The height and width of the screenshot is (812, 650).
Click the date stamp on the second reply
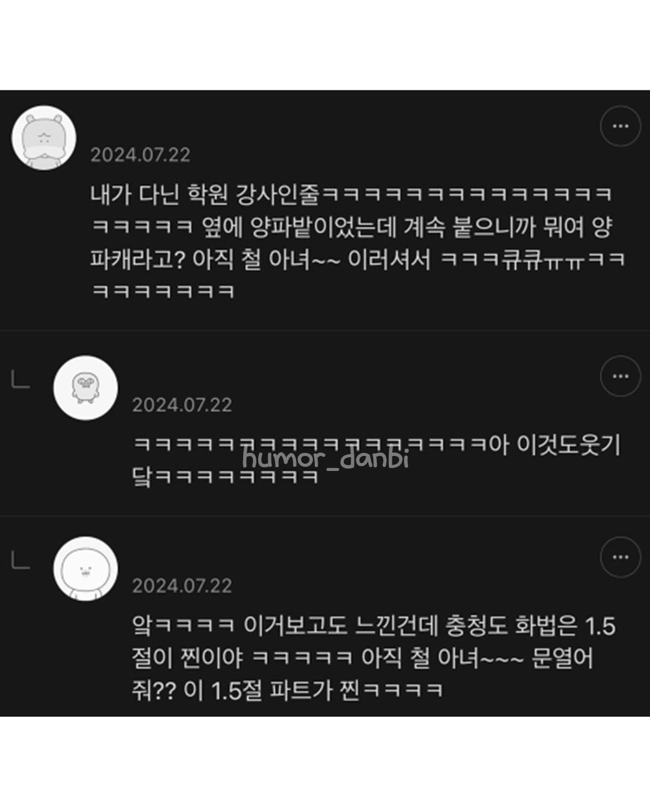pos(182,405)
